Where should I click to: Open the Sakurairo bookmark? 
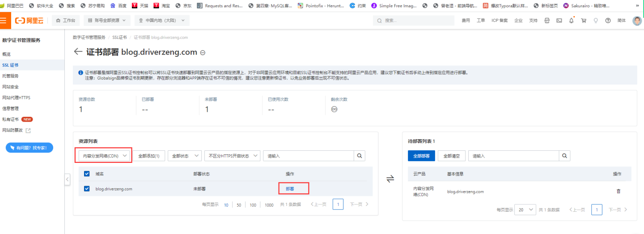[587, 6]
